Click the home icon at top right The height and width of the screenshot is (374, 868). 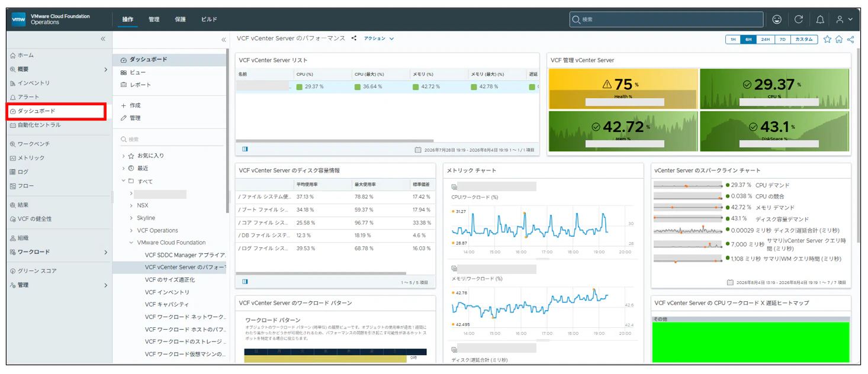tap(839, 40)
